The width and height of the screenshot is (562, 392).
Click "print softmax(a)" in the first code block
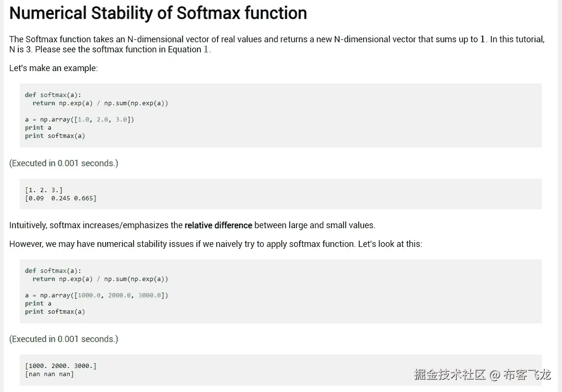point(55,135)
